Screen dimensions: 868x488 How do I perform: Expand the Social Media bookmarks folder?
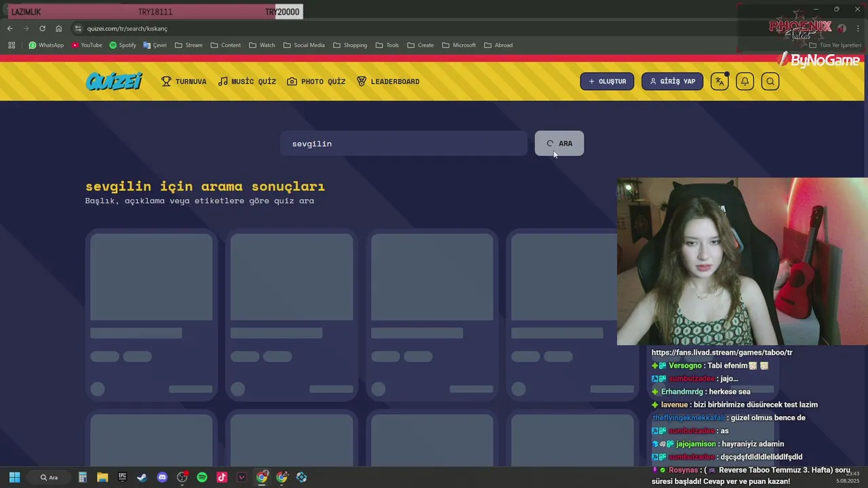[304, 45]
